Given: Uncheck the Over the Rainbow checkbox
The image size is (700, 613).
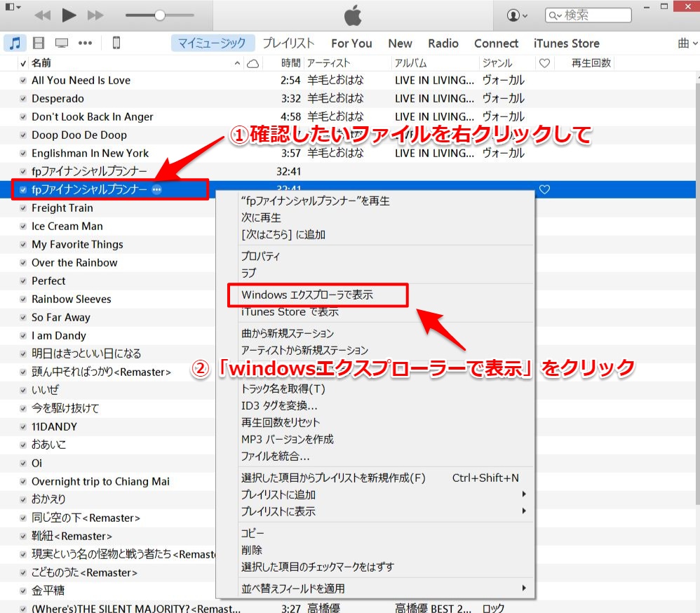Looking at the screenshot, I should tap(23, 263).
